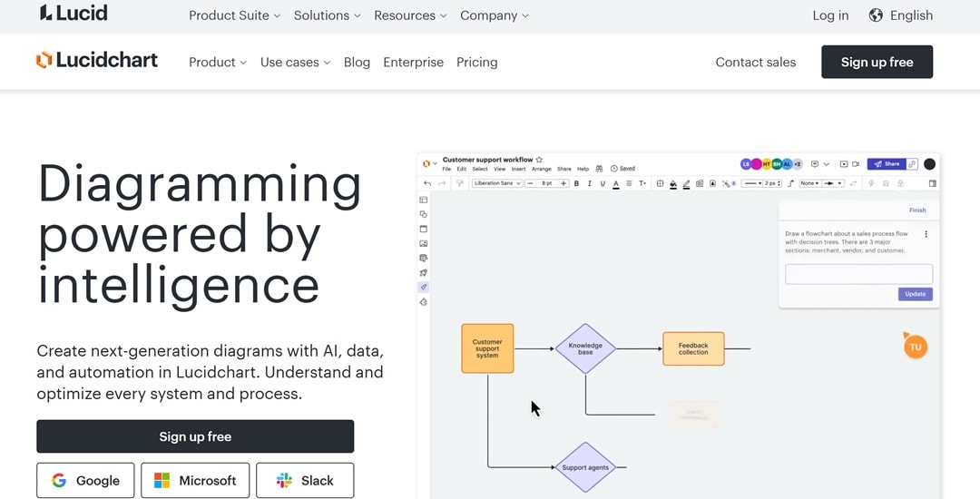The height and width of the screenshot is (499, 980).
Task: Click the redo arrow in the editor toolbar
Action: 443,183
